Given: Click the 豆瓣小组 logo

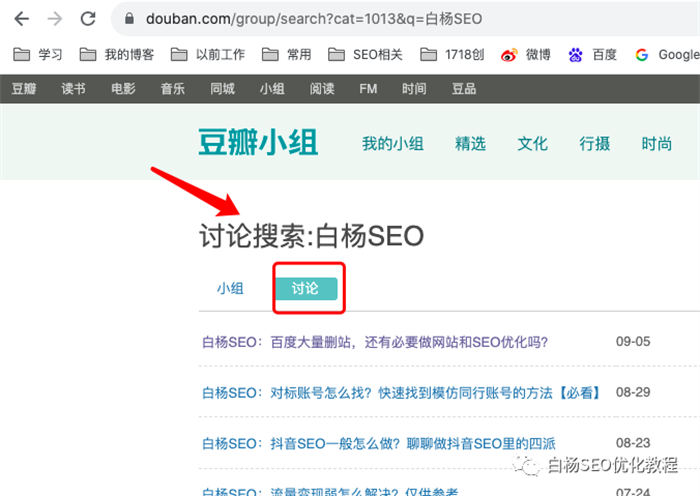Looking at the screenshot, I should (258, 143).
